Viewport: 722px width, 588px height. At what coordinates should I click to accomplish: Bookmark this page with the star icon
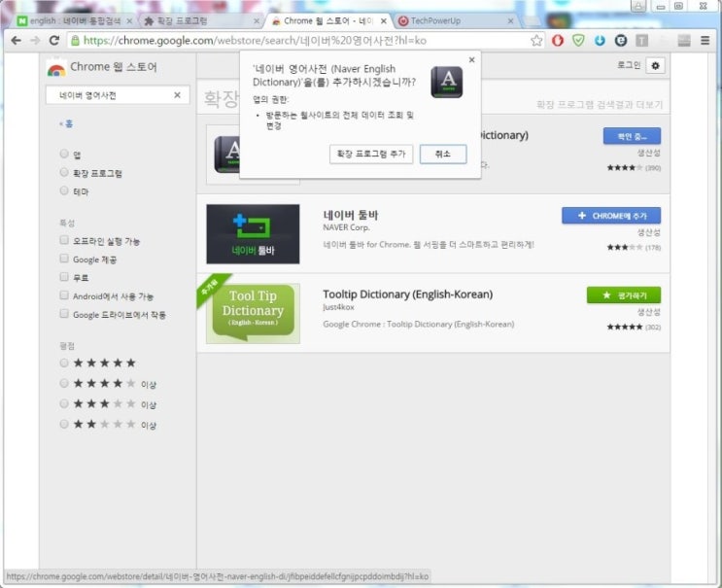click(x=536, y=41)
